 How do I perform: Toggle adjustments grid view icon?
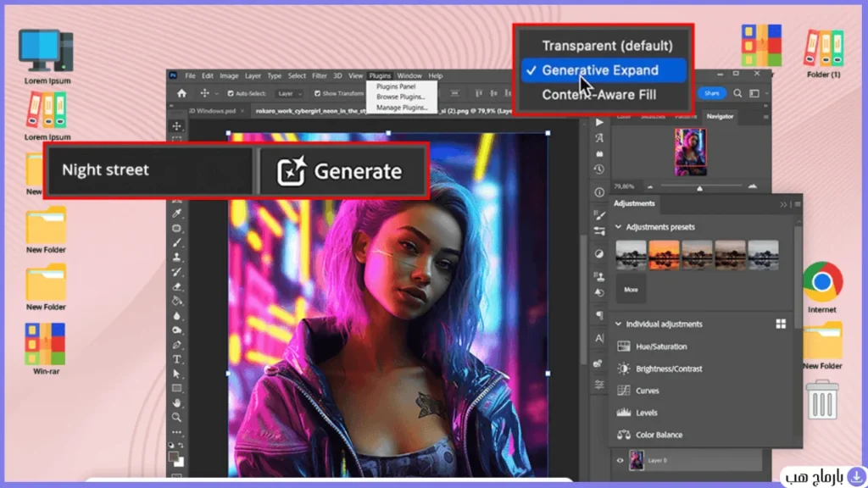click(x=781, y=324)
